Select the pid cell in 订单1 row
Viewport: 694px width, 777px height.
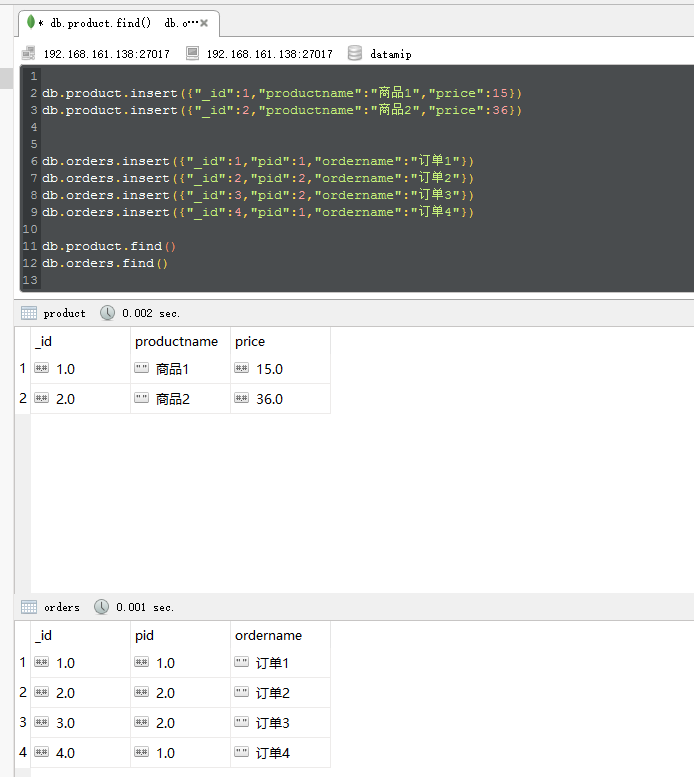180,663
